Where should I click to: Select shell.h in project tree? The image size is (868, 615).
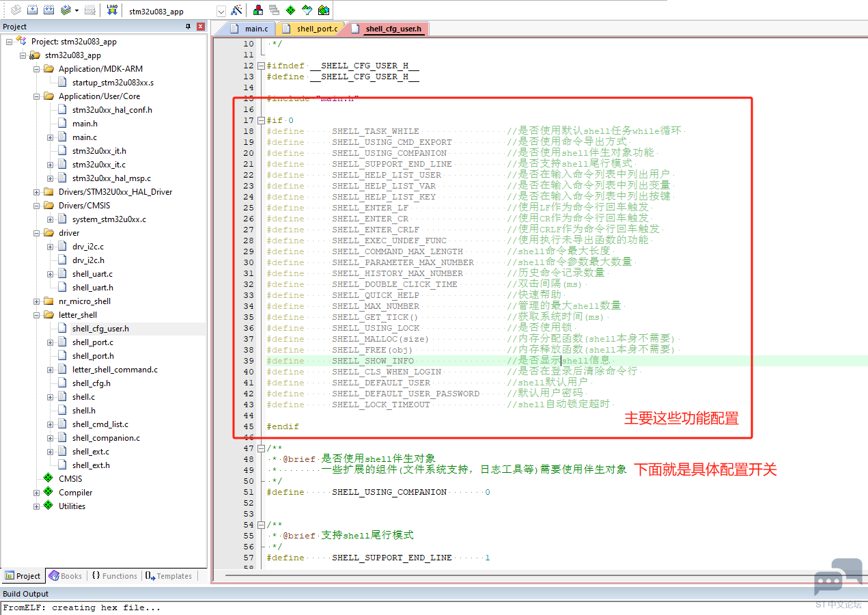(x=83, y=411)
